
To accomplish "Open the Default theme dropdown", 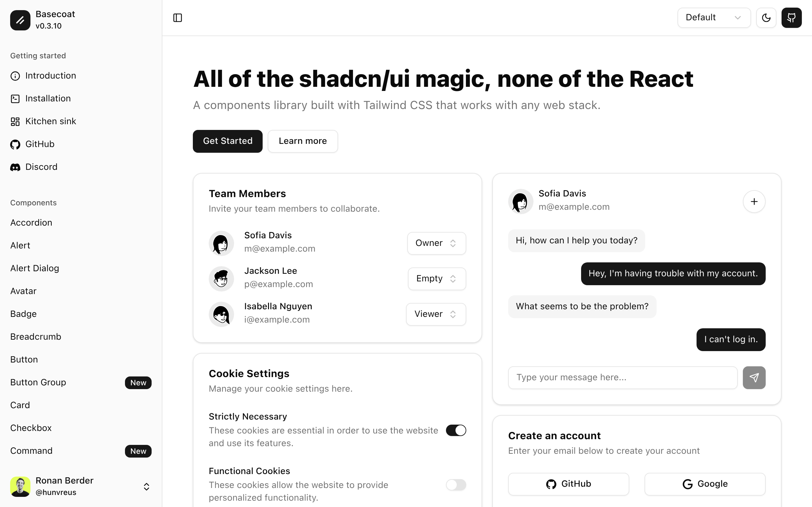I will pos(714,18).
